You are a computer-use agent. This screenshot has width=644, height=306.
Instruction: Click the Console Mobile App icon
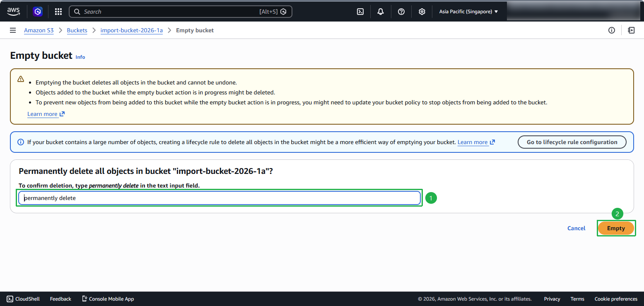click(x=84, y=299)
